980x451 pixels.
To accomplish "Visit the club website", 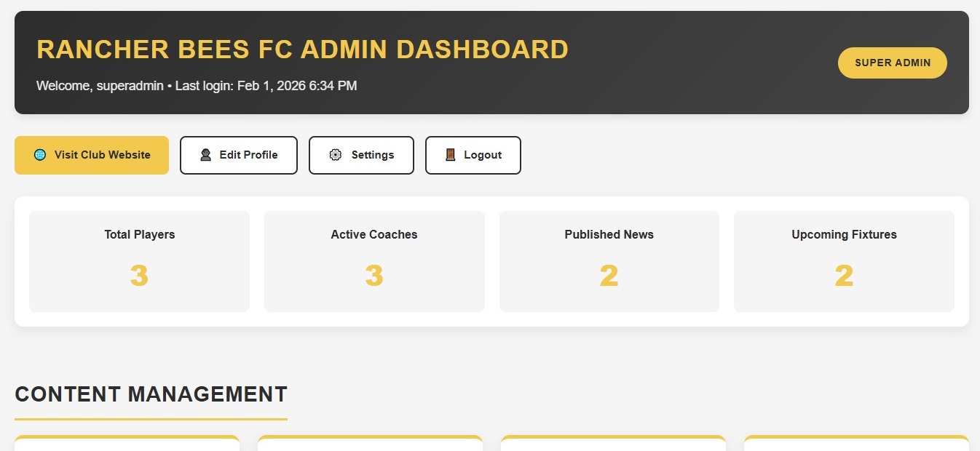I will coord(91,155).
